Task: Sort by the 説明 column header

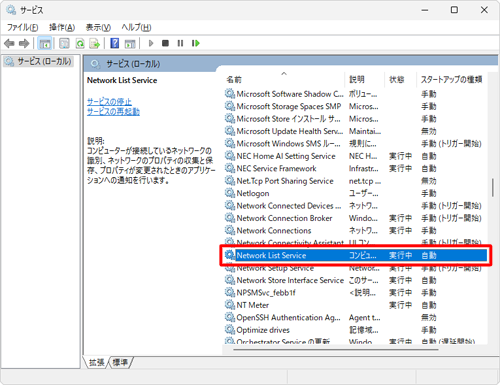Action: point(365,79)
